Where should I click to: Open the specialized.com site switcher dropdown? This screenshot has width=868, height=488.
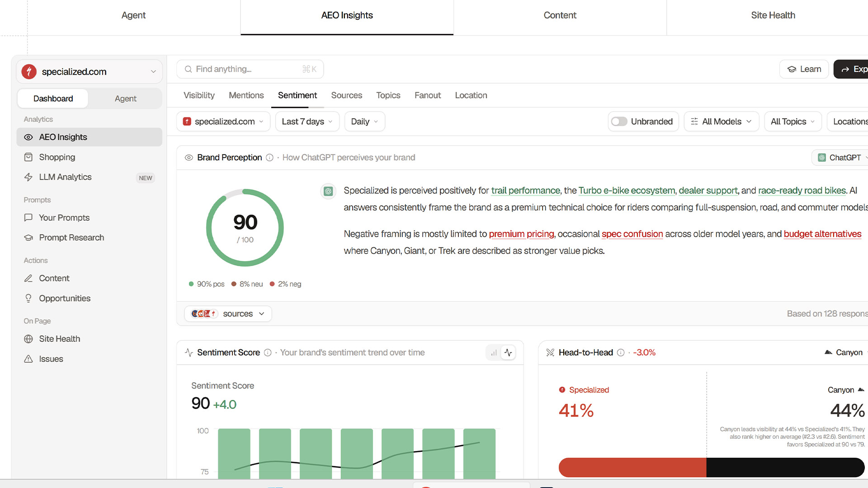click(x=89, y=71)
